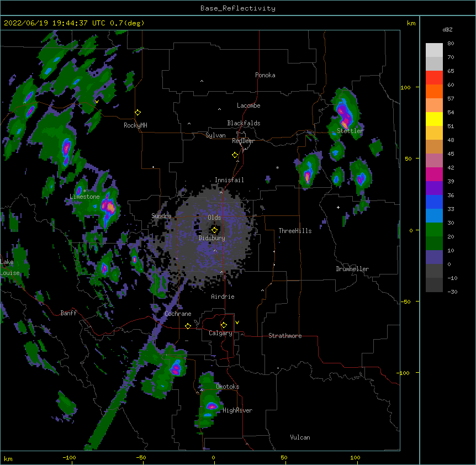
Task: Click the yellow marker near RockyMH
Action: point(137,113)
